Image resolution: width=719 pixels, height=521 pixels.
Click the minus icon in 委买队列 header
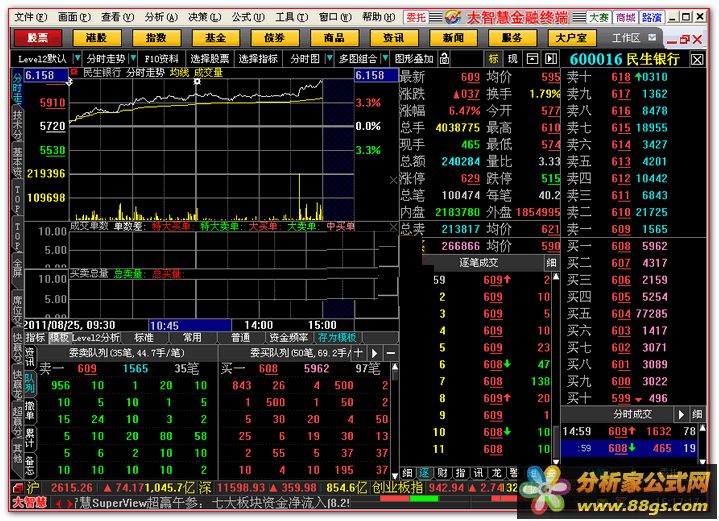pyautogui.click(x=391, y=353)
